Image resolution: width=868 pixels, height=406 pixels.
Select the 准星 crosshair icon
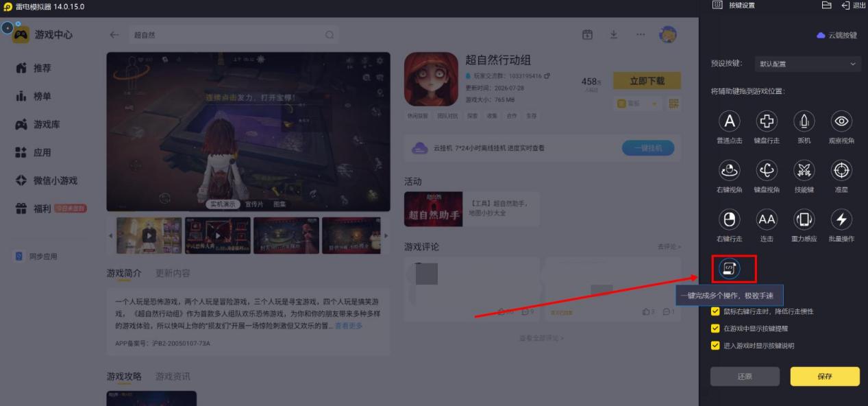(841, 170)
